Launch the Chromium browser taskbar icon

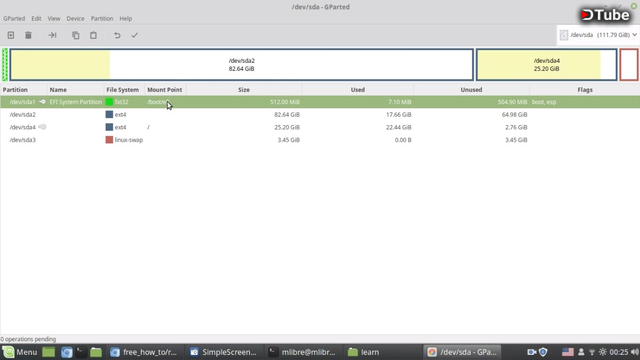tap(67, 352)
